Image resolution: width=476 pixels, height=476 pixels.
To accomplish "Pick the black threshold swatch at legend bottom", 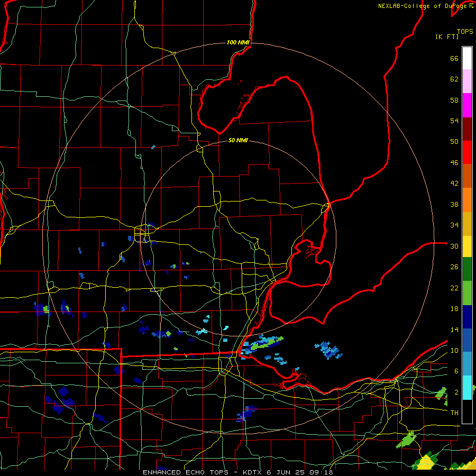I will click(467, 411).
